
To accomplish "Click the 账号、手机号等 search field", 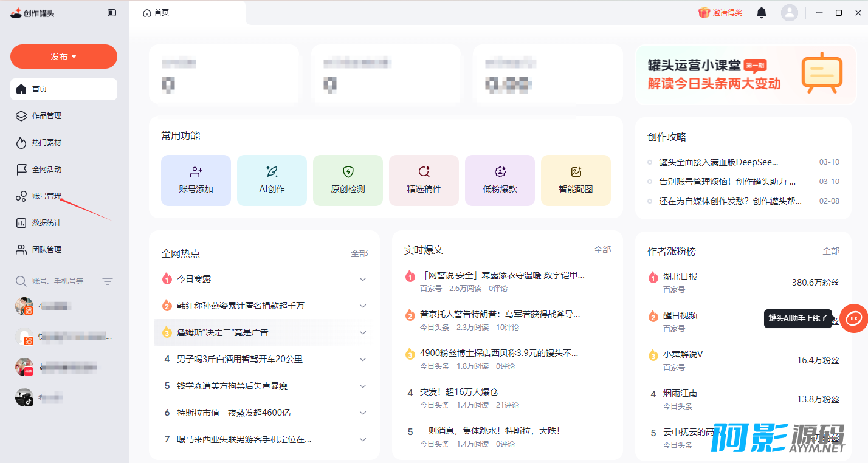I will point(58,281).
